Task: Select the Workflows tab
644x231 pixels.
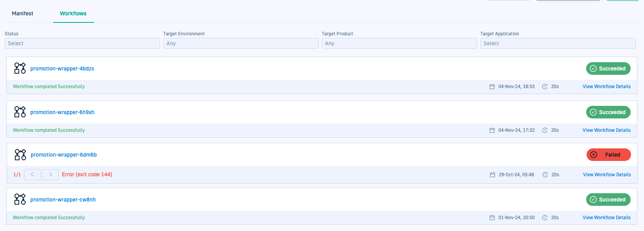Action: (x=73, y=13)
